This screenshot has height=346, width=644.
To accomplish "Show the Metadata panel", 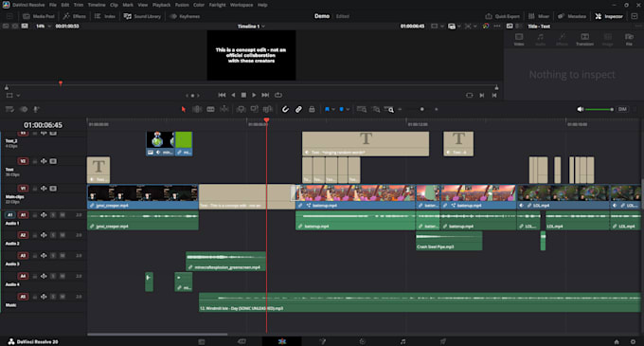I will point(572,16).
